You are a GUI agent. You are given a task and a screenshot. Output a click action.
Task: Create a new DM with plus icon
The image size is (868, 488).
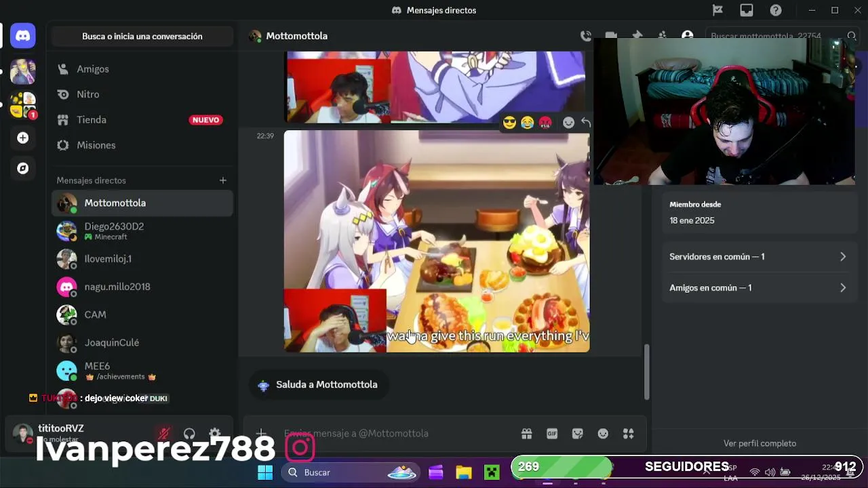pyautogui.click(x=222, y=180)
